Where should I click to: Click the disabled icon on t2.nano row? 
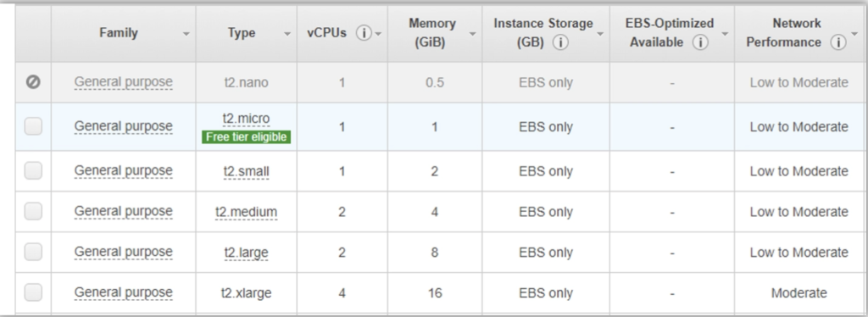click(x=33, y=82)
